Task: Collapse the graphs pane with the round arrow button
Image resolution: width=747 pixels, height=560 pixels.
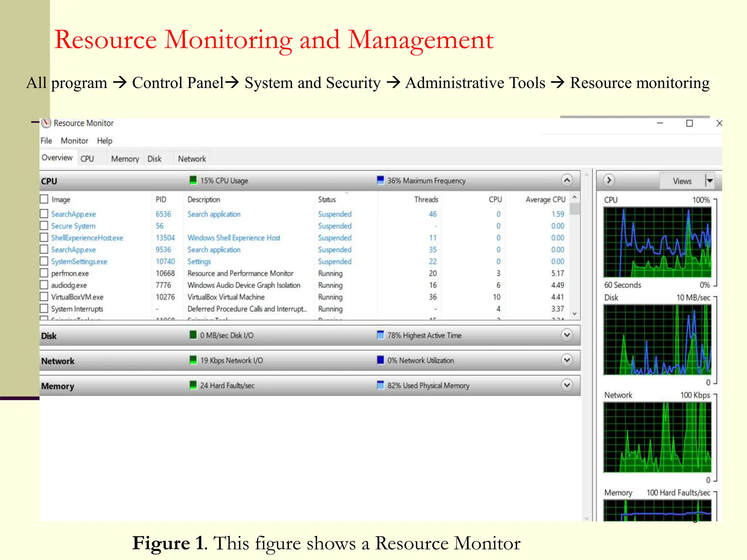Action: coord(609,180)
